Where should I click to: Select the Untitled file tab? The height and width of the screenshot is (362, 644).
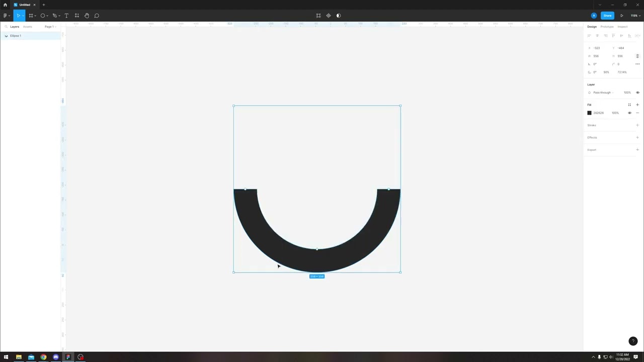coord(25,5)
